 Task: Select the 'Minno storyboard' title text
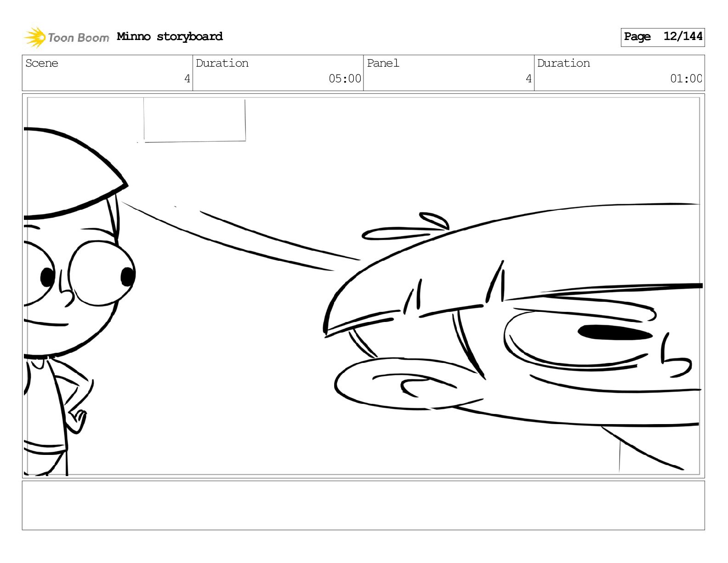(x=170, y=36)
